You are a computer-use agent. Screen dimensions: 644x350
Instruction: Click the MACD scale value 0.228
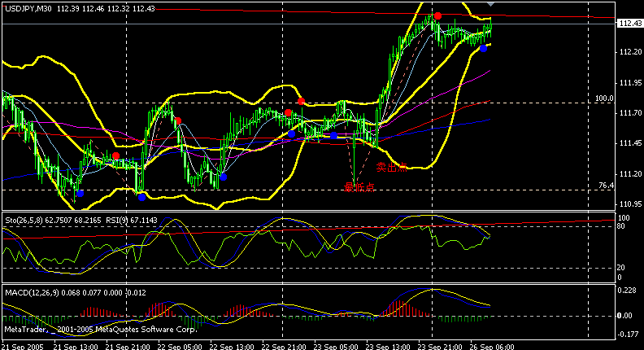pyautogui.click(x=626, y=290)
